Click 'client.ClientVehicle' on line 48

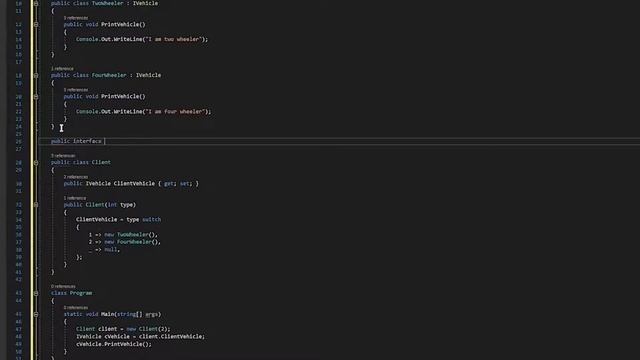coord(172,337)
